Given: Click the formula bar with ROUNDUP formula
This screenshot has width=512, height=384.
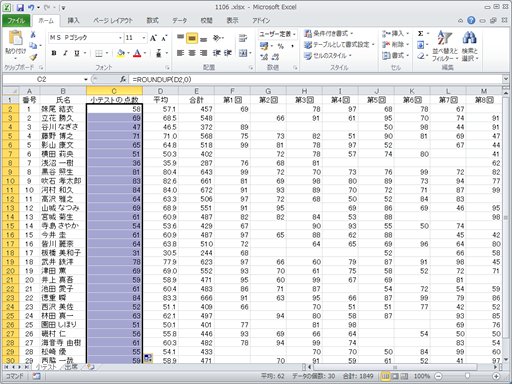Looking at the screenshot, I should click(x=316, y=79).
